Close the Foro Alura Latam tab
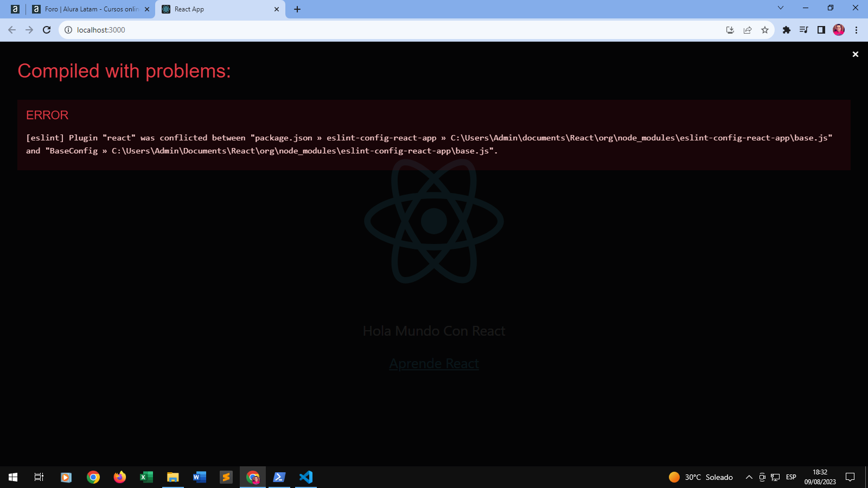868x488 pixels. point(147,9)
